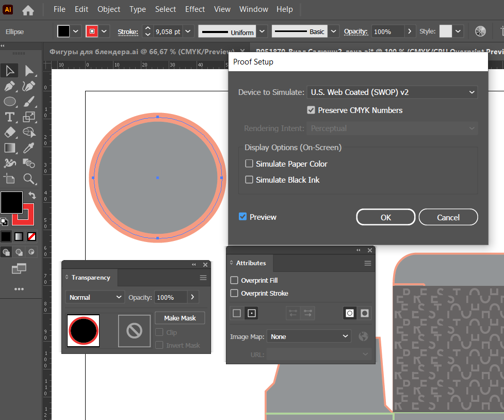
Task: Select the Type tool
Action: (x=10, y=117)
